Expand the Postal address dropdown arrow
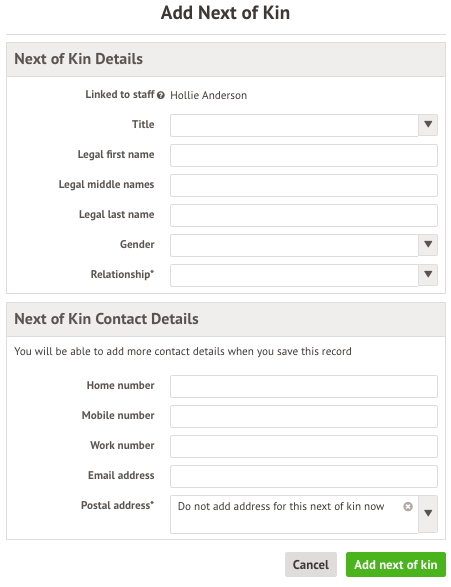 click(428, 514)
